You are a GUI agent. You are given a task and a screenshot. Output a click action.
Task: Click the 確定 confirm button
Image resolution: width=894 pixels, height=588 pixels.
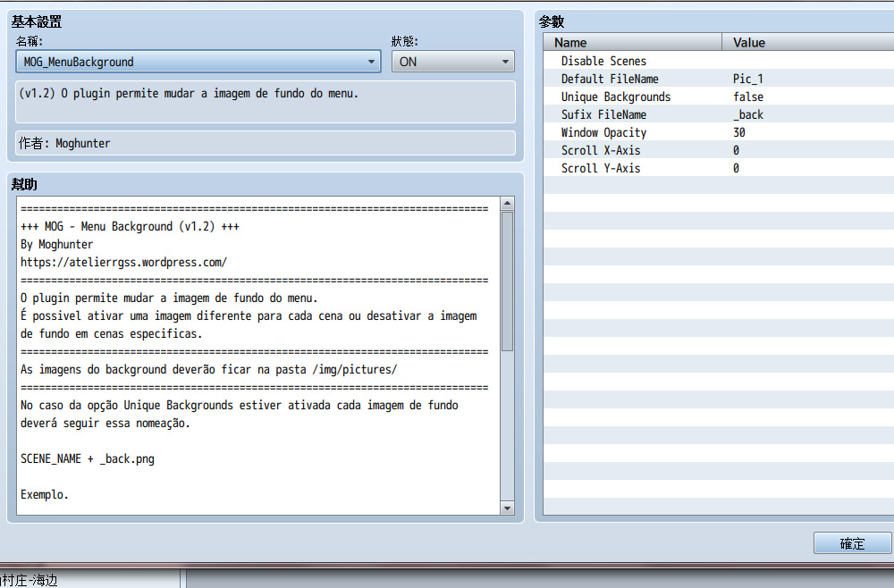[x=852, y=543]
